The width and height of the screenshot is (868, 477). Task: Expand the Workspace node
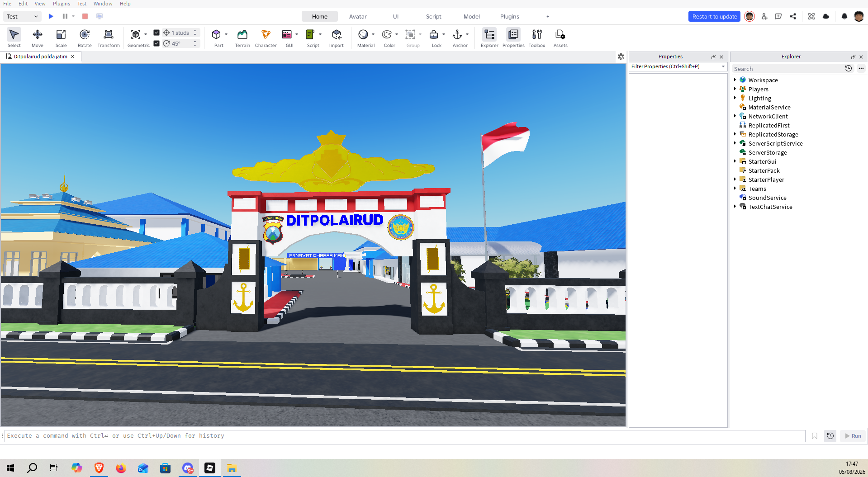[735, 80]
